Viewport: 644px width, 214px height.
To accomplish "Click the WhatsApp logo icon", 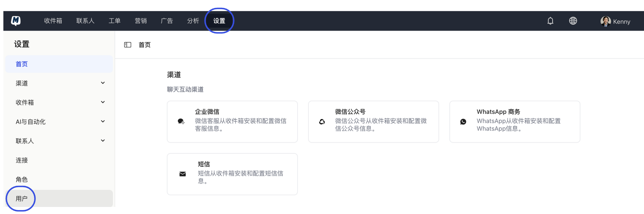I will (463, 122).
